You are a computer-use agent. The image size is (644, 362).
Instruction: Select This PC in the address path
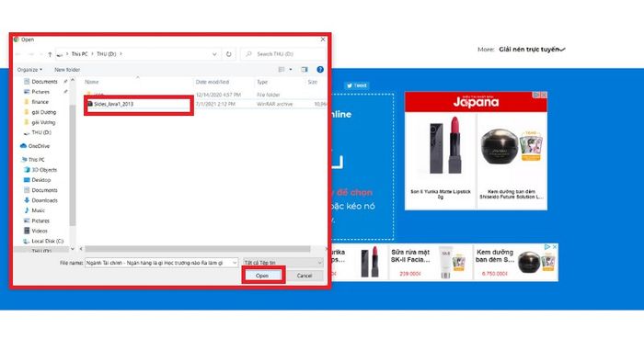pyautogui.click(x=80, y=54)
